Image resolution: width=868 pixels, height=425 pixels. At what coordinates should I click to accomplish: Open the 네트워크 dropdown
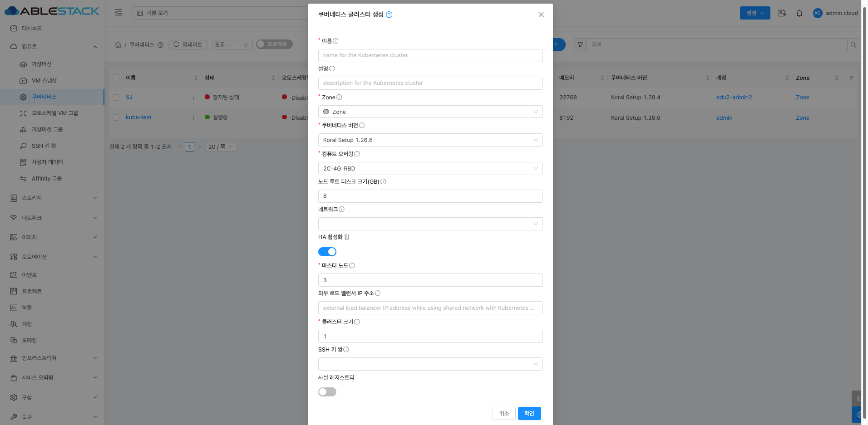(430, 224)
